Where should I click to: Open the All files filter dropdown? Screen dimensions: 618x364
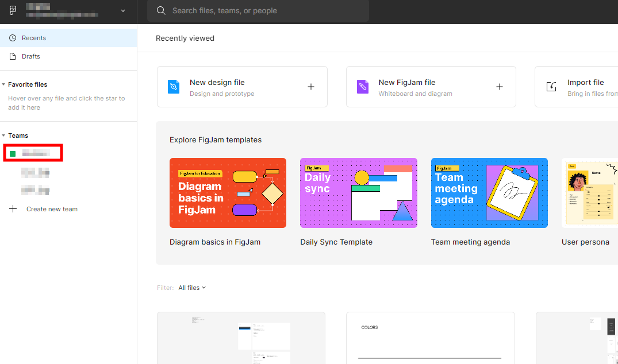pos(192,288)
